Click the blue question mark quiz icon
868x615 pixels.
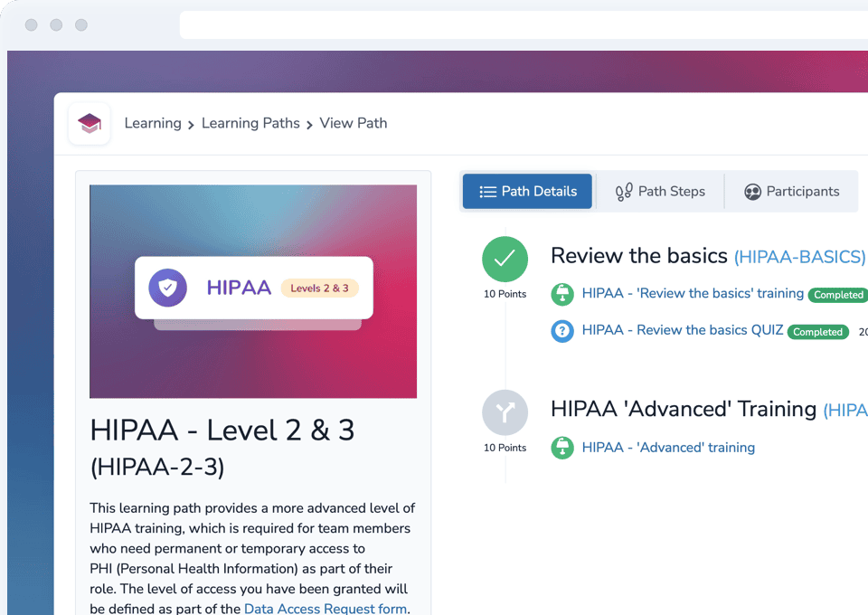click(x=562, y=331)
